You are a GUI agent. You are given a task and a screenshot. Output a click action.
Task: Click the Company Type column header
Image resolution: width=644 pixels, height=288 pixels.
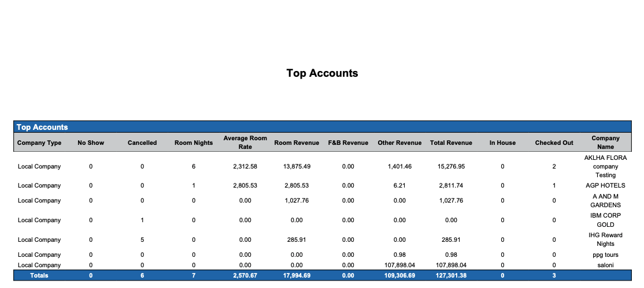click(39, 143)
